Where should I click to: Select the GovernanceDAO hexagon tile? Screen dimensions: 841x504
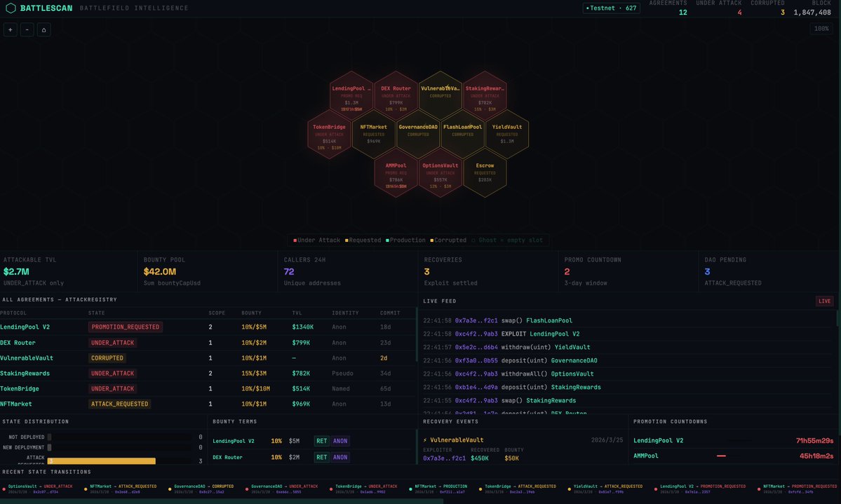click(418, 134)
